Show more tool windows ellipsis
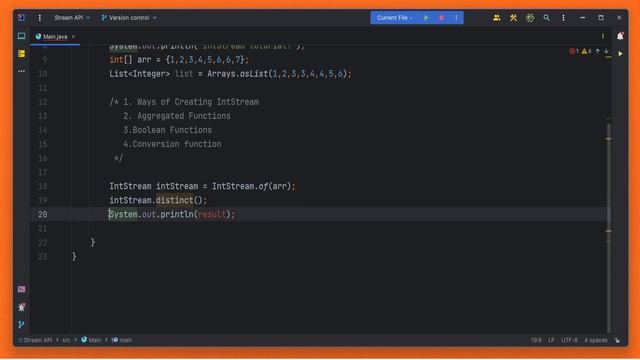 click(x=21, y=71)
